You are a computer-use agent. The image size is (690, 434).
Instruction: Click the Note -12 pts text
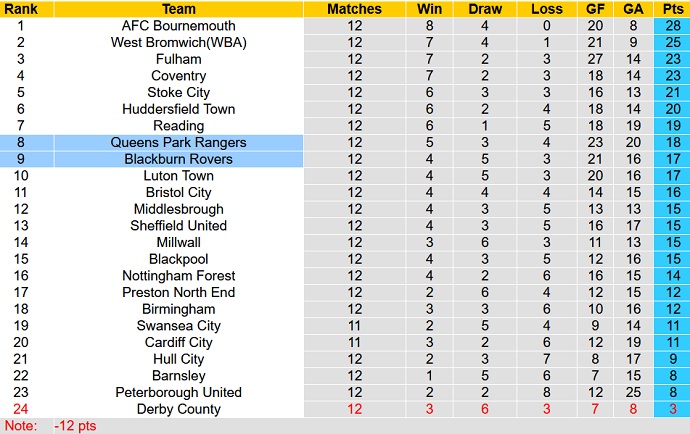tap(75, 425)
